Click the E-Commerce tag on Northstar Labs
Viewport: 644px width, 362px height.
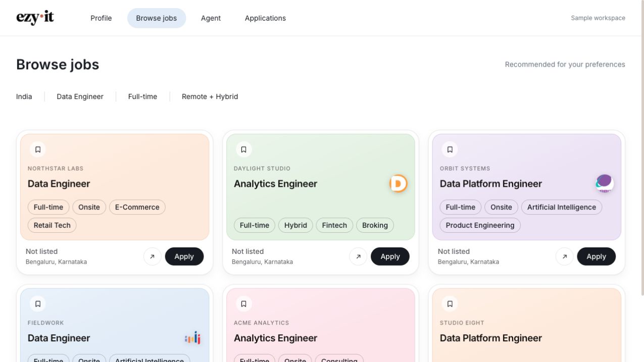(137, 207)
